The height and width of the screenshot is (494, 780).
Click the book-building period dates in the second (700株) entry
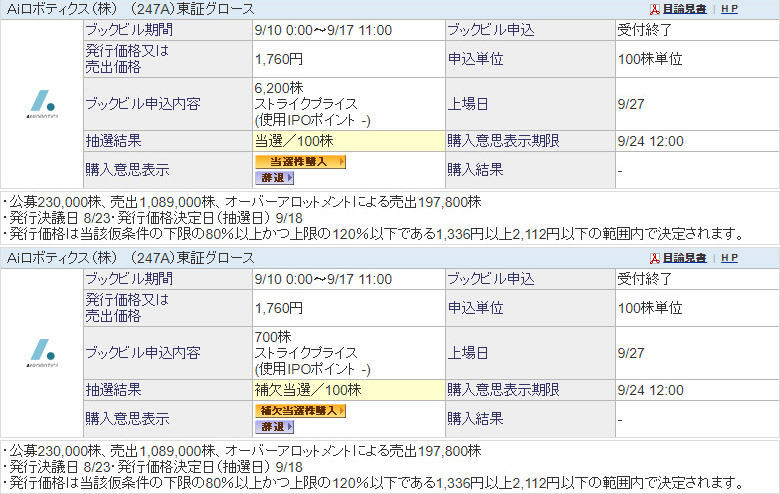[323, 279]
